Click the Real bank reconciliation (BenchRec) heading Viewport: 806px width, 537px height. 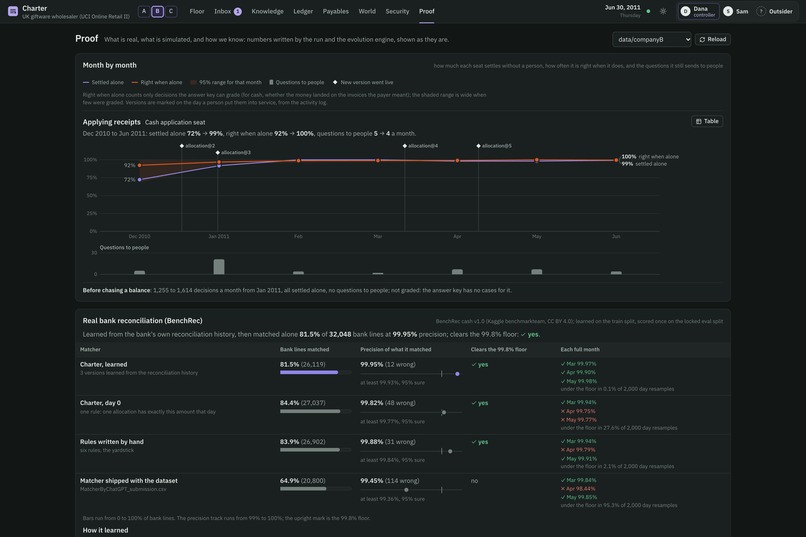coord(142,321)
